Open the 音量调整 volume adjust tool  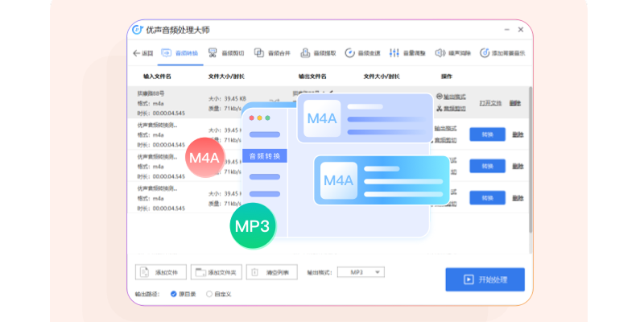point(407,53)
